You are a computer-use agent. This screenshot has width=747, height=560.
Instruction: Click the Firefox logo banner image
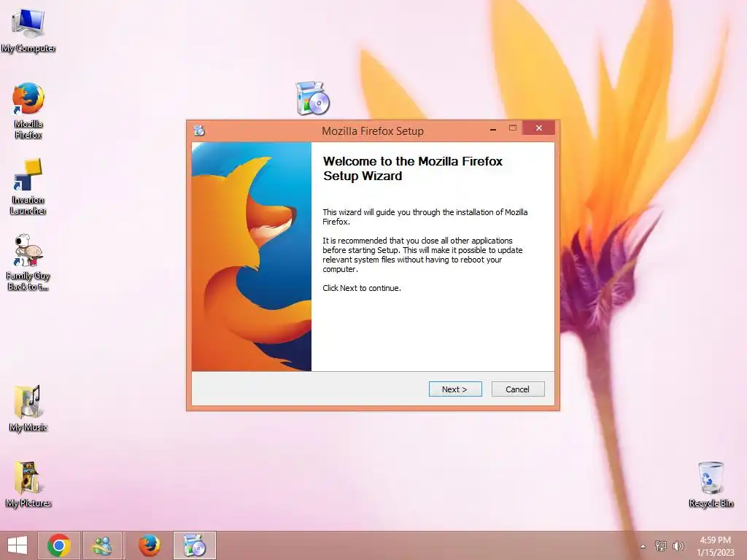[252, 257]
